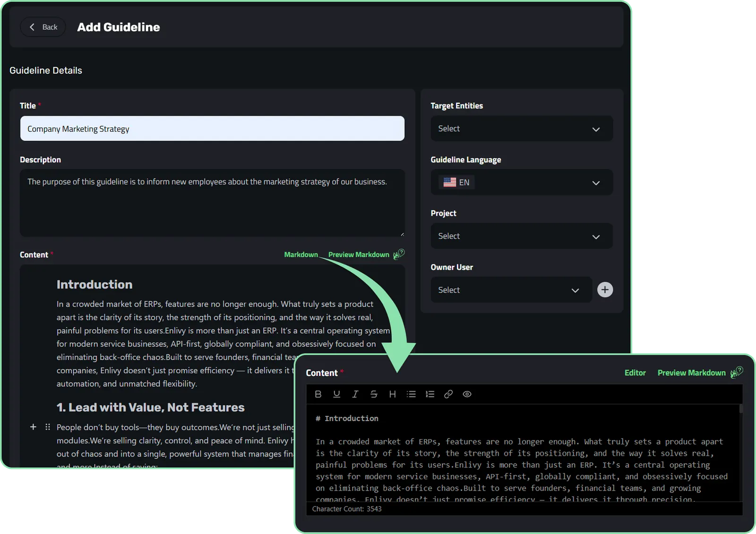Toggle bold formatting in markdown toolbar
The height and width of the screenshot is (534, 756).
(x=318, y=394)
